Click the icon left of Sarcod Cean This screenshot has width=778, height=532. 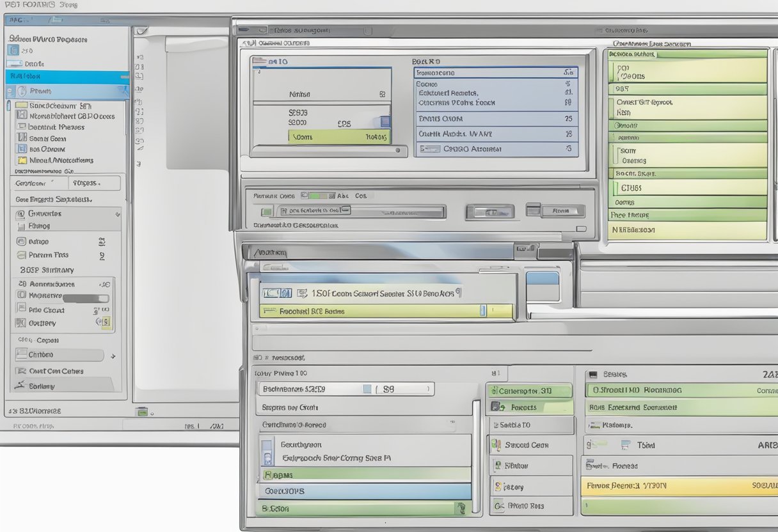(x=496, y=445)
